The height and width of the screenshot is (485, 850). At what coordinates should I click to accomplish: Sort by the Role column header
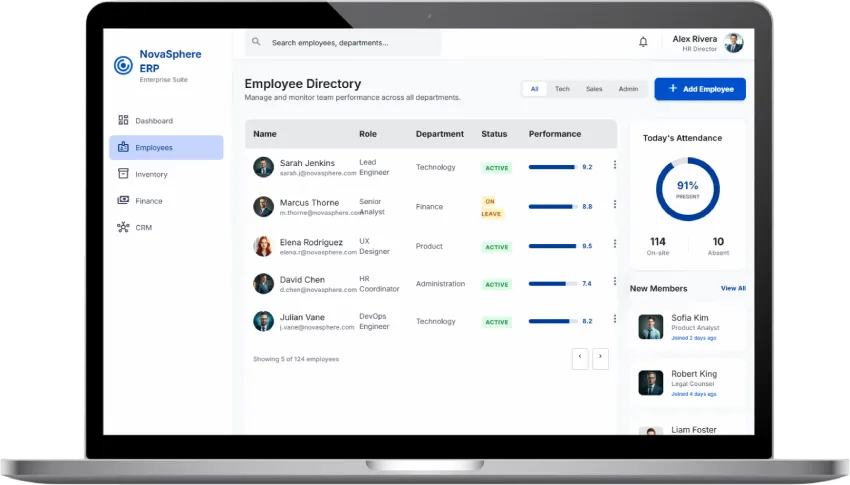pos(368,134)
